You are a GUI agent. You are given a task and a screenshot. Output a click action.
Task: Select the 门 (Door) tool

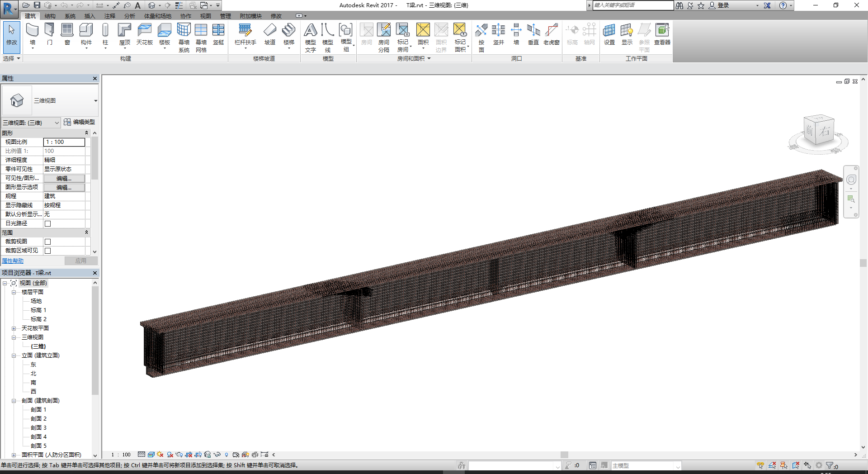[x=49, y=34]
